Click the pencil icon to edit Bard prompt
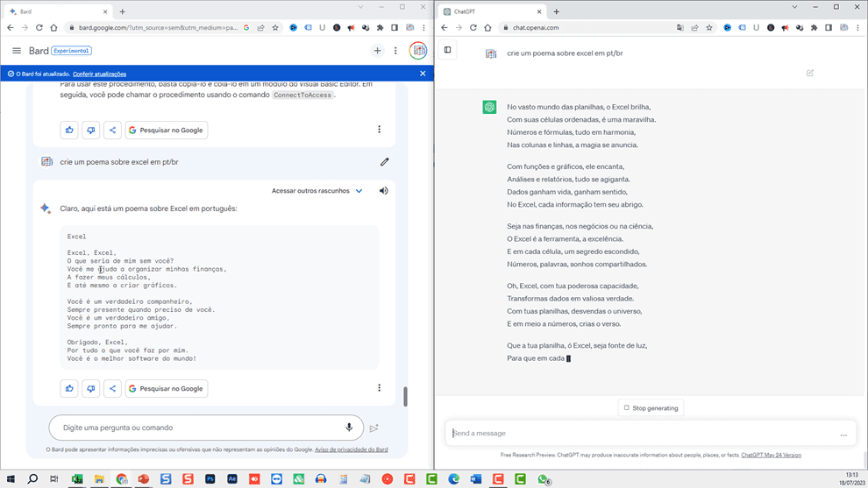The height and width of the screenshot is (488, 868). coord(384,162)
